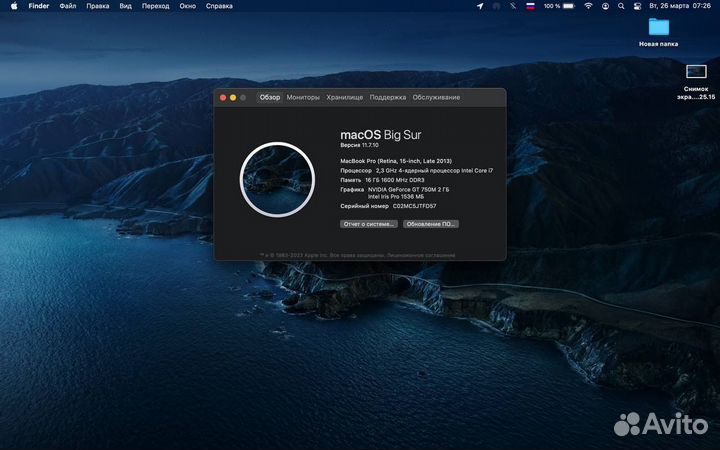The image size is (720, 450).
Task: Switch to the Обзор tab
Action: tap(270, 97)
